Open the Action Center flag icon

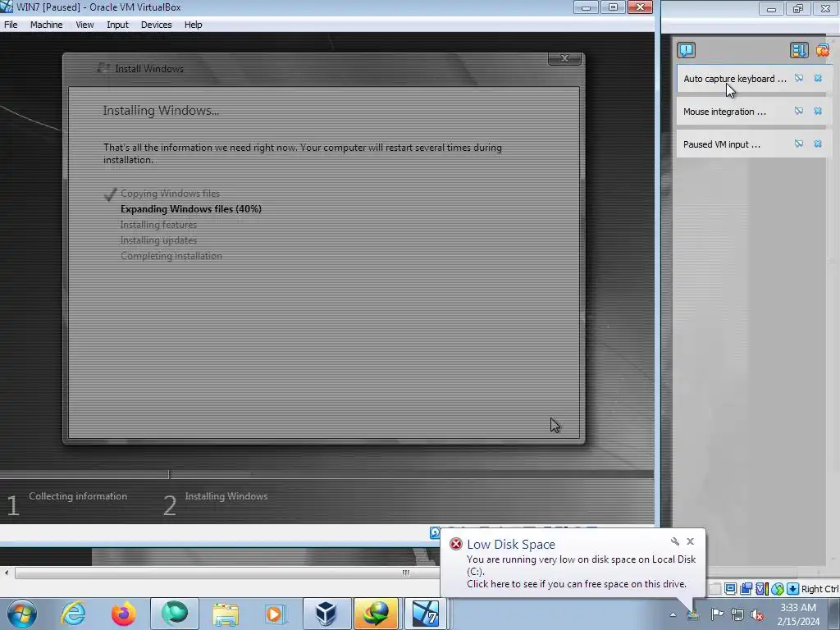pyautogui.click(x=717, y=614)
